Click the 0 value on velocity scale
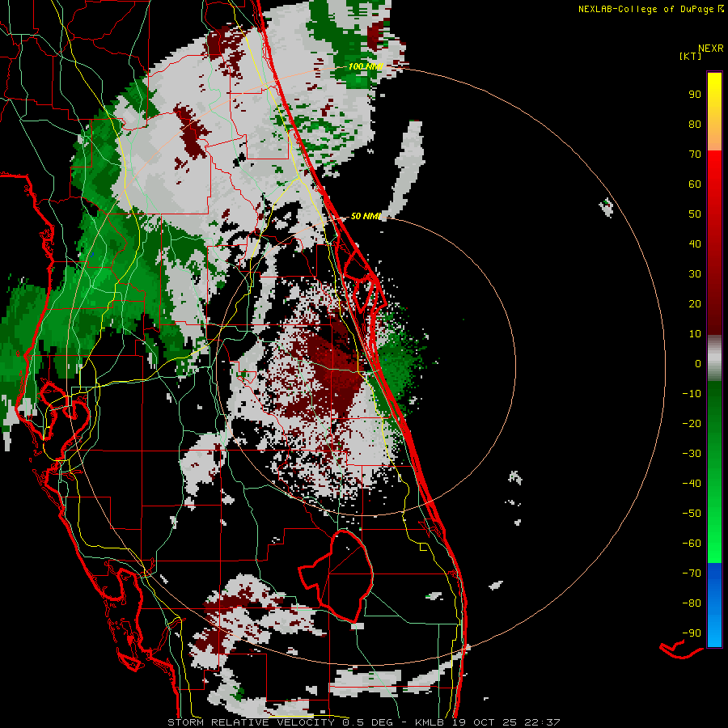Screen dimensions: 728x728 coord(698,363)
